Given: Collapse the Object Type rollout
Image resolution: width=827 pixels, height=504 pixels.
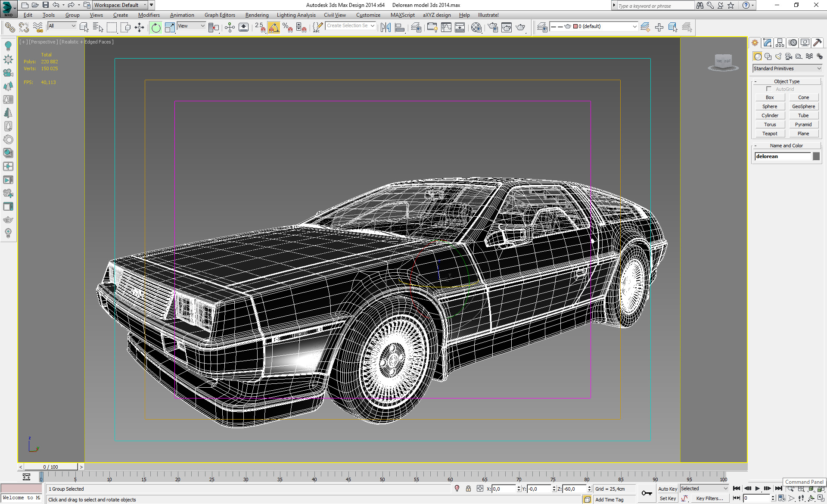Looking at the screenshot, I should 787,81.
